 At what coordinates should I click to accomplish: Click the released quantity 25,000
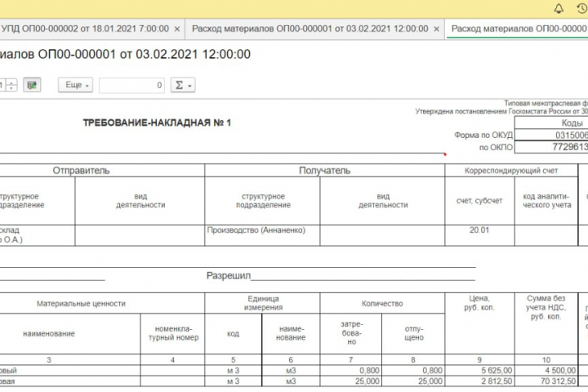[x=414, y=381]
